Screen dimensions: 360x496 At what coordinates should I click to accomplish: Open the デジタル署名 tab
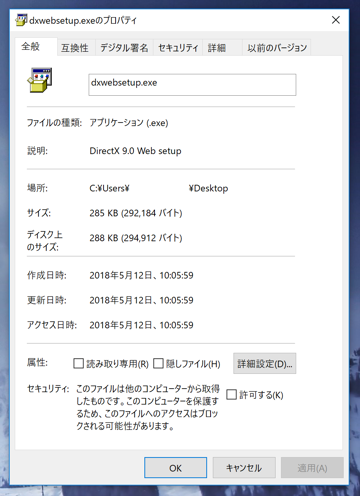[124, 48]
